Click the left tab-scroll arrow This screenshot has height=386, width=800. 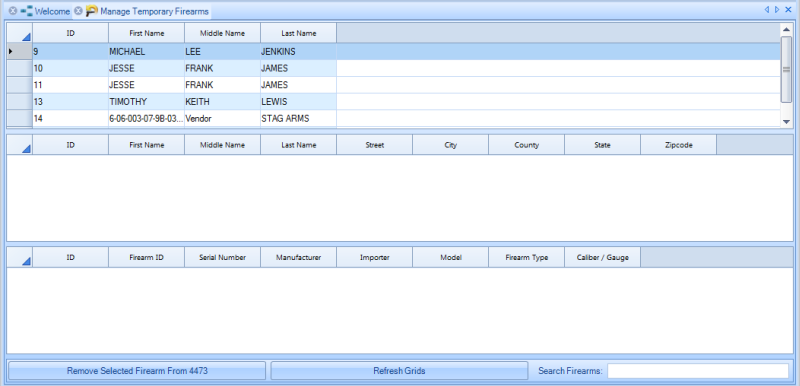pos(766,10)
